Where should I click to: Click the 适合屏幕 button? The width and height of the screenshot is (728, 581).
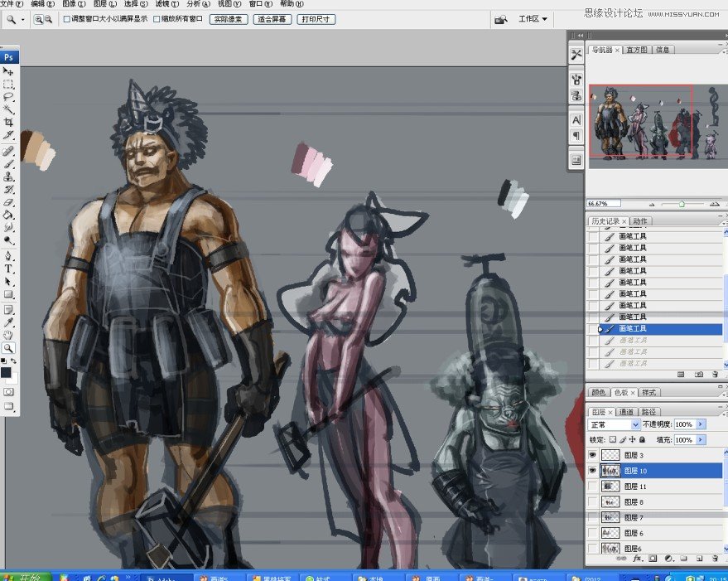point(272,20)
